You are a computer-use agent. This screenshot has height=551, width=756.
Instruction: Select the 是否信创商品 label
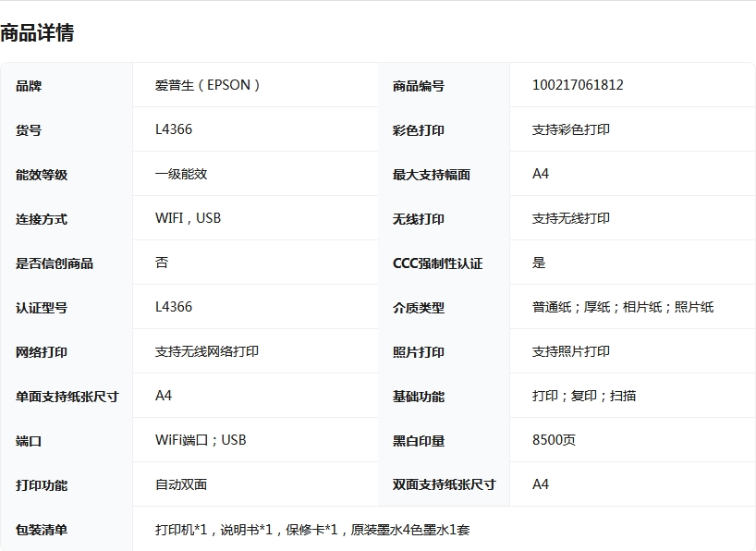point(55,263)
